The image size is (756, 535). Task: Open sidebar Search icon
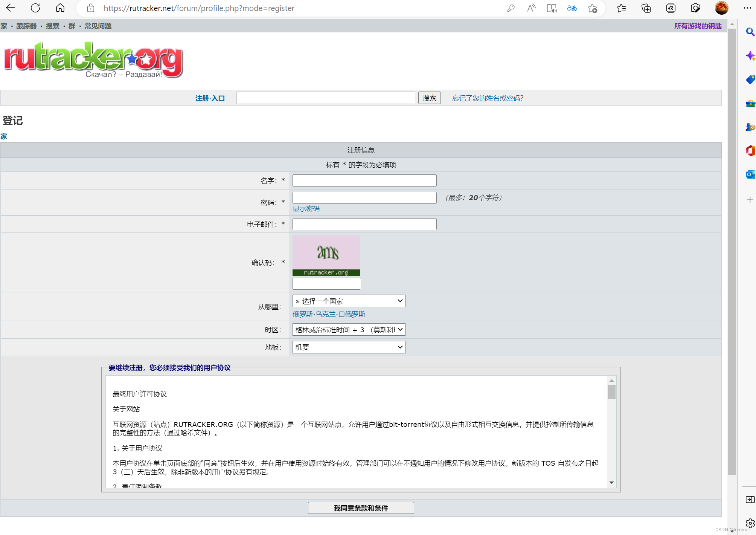[x=750, y=32]
